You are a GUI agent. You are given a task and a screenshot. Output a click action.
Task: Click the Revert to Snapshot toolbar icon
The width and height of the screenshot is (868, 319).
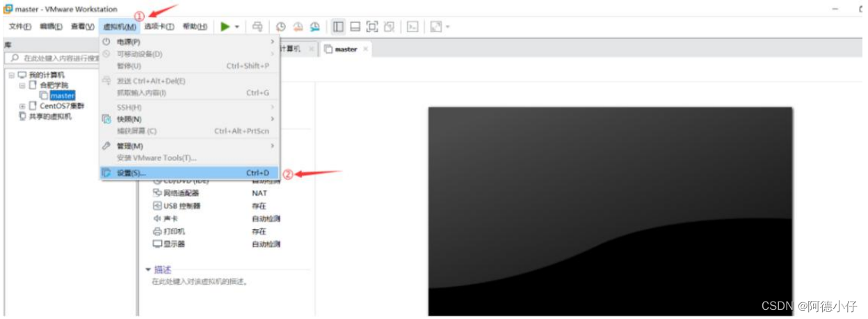298,26
